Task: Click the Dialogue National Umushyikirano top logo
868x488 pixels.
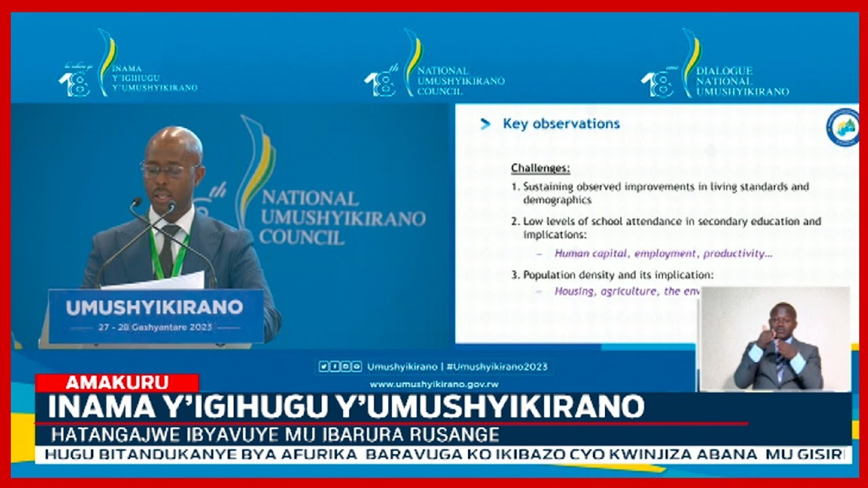Action: 715,63
